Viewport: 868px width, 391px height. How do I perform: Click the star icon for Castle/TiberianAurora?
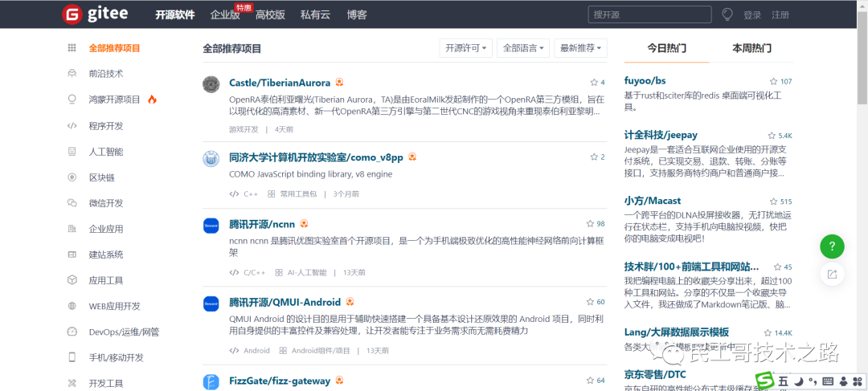pyautogui.click(x=594, y=83)
